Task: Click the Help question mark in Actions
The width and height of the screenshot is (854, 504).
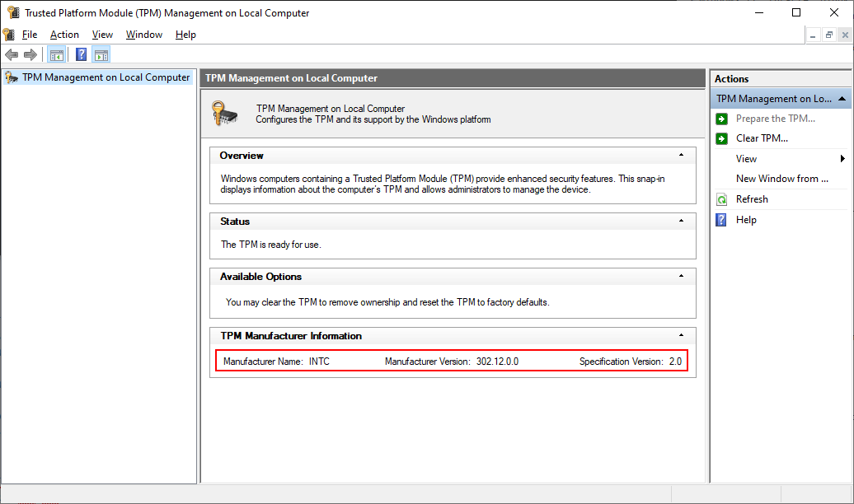Action: 722,220
